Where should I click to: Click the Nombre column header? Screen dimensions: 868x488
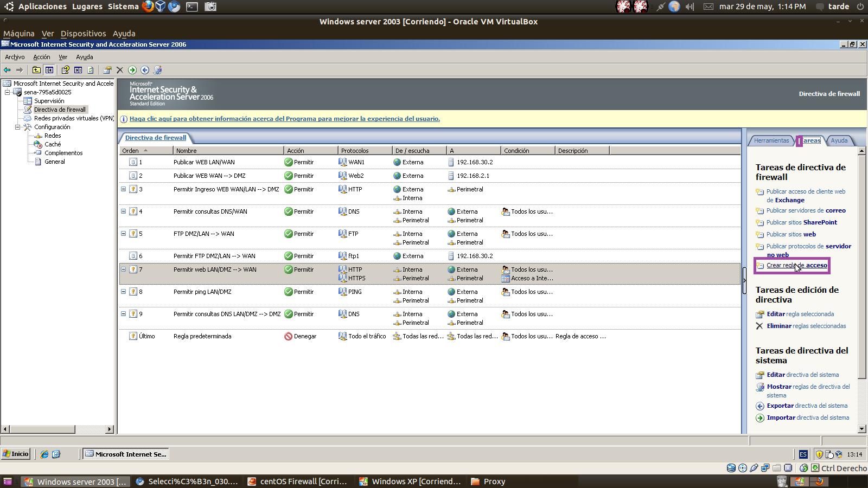228,151
